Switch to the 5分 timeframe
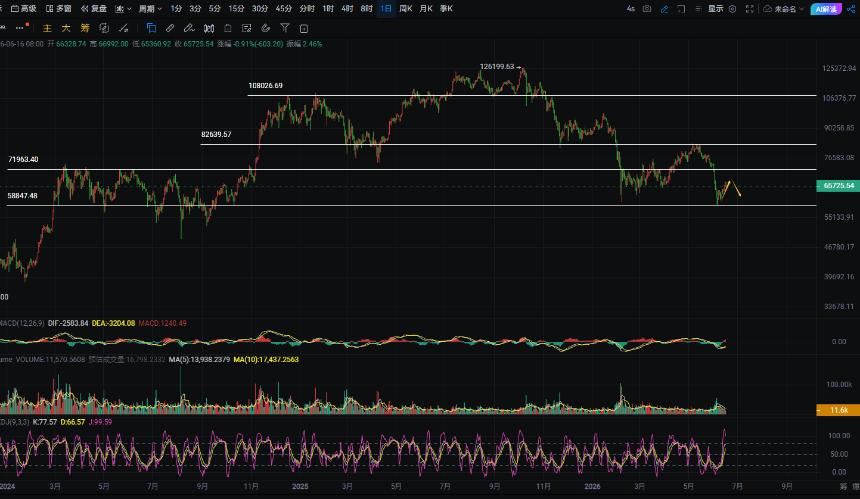This screenshot has width=860, height=499. (214, 9)
